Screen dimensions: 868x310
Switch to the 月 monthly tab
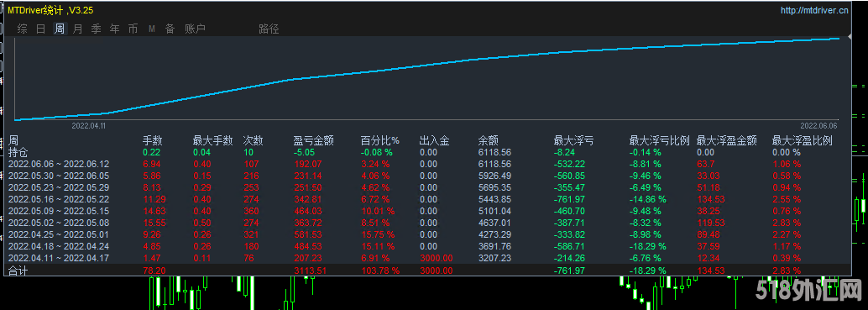[x=77, y=29]
